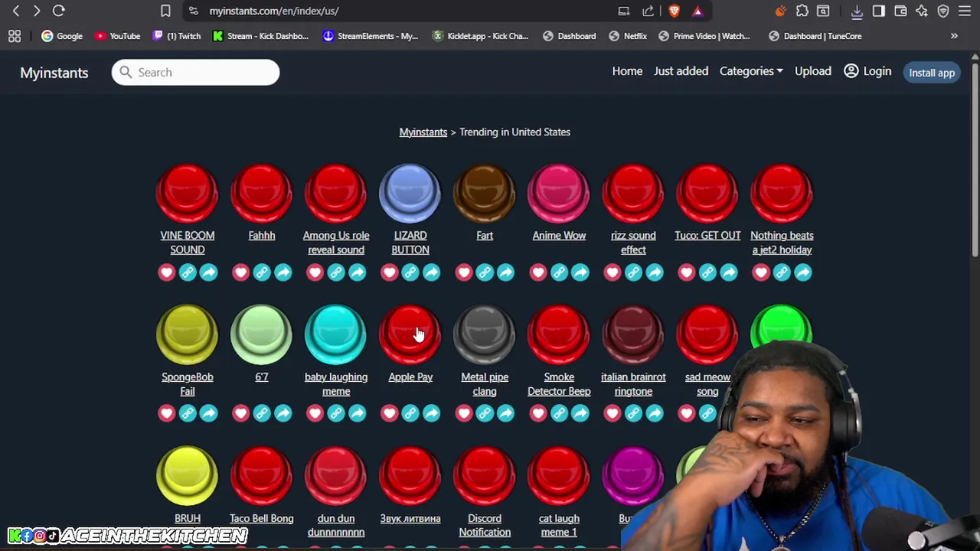Share the Smoke Detector Beep sound

coord(580,413)
